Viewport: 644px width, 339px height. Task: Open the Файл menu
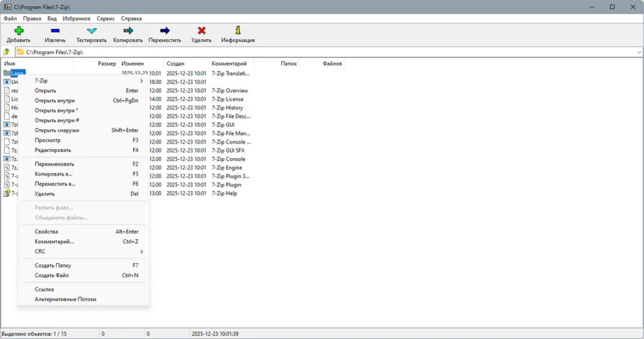10,18
